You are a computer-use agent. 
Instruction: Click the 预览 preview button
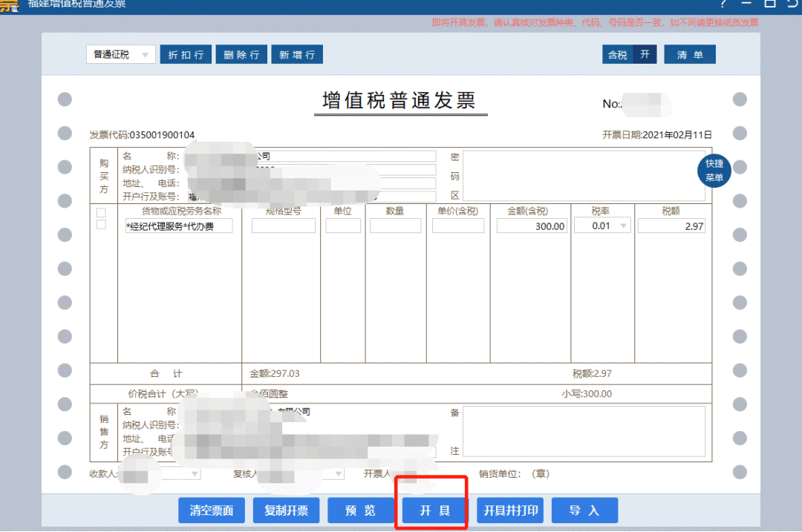[361, 510]
